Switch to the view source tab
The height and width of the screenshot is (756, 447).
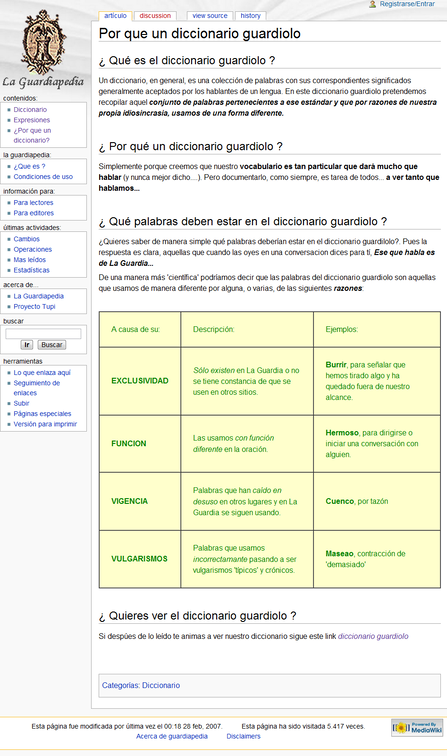[210, 16]
